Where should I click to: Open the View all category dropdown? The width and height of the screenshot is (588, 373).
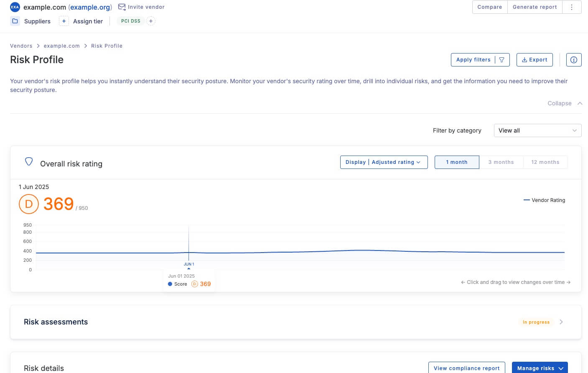click(x=537, y=130)
